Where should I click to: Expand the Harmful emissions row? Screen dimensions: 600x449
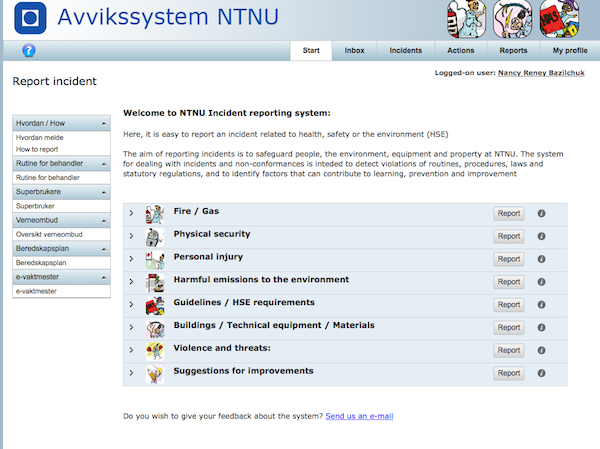coord(131,281)
